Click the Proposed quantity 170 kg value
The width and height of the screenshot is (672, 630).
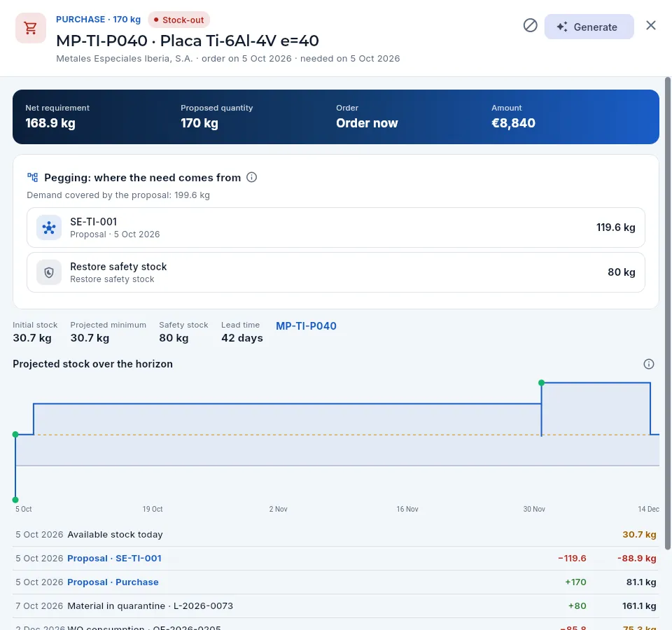(x=199, y=123)
